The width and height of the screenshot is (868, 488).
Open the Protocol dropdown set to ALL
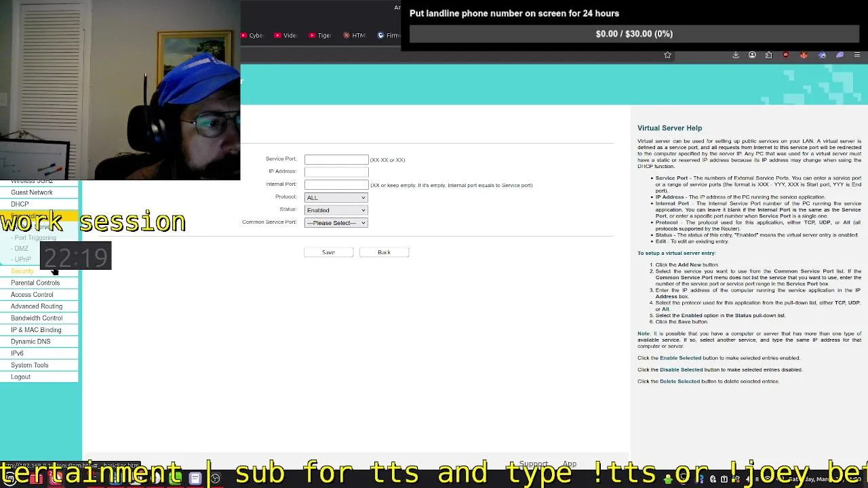(336, 197)
